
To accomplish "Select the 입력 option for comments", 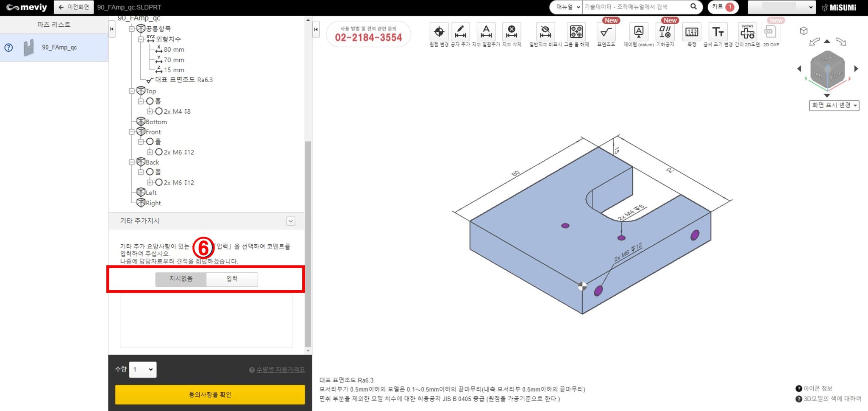I will click(232, 279).
